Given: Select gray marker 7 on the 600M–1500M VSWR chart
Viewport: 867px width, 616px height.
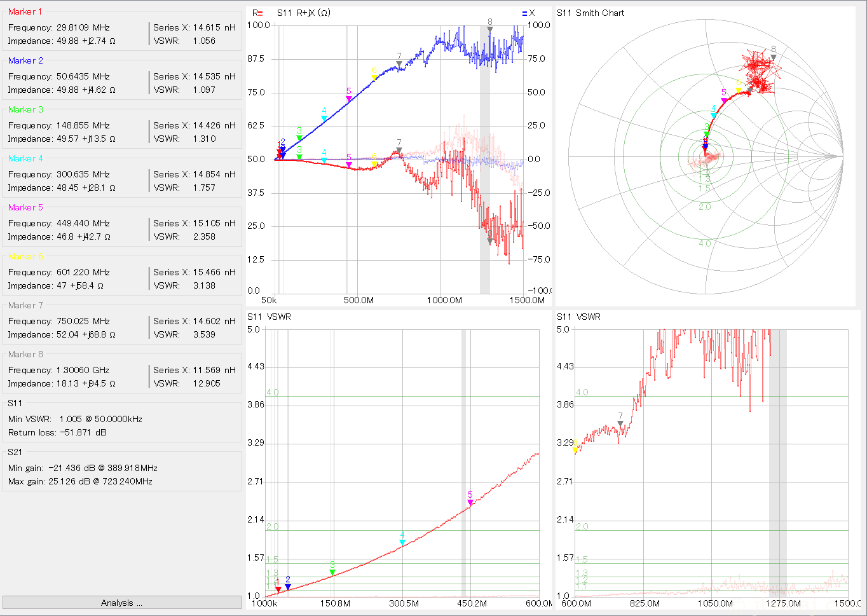Looking at the screenshot, I should pos(620,424).
